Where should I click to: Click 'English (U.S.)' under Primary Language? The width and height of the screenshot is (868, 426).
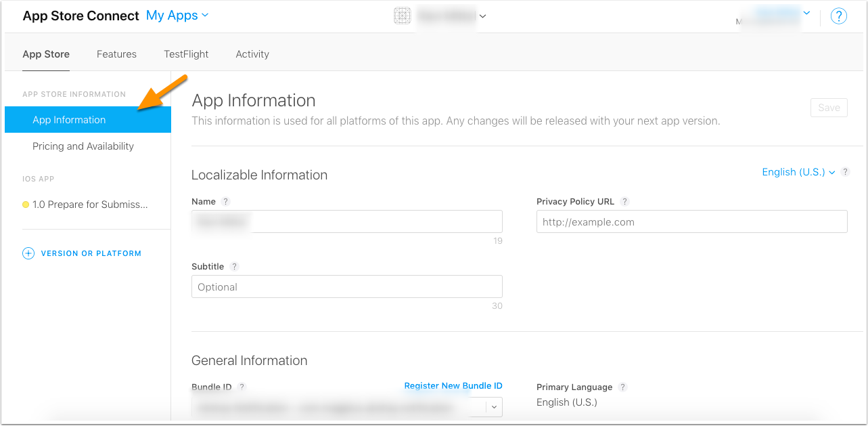tap(567, 402)
